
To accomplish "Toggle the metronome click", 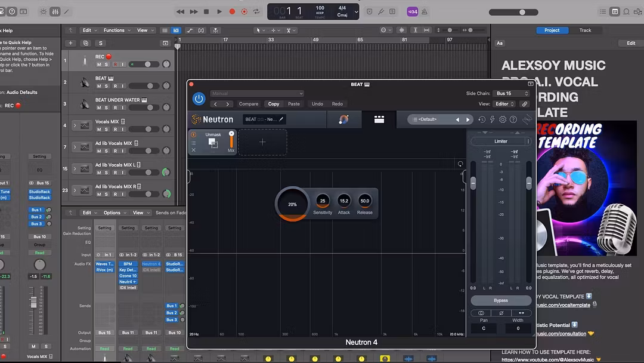I will 425,11.
